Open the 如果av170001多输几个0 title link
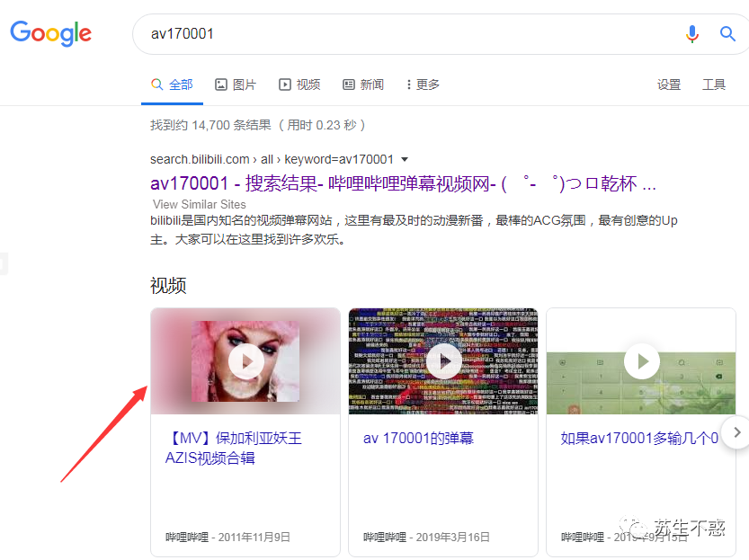Screen dimensions: 749x560 (639, 438)
